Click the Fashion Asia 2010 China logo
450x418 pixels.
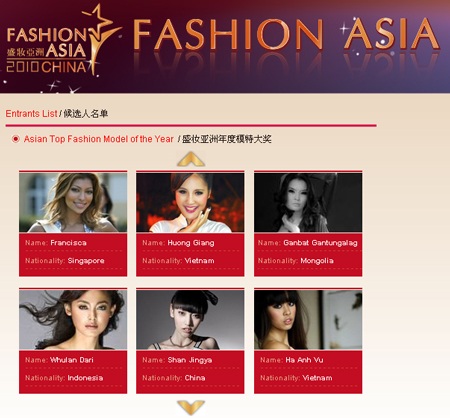coord(62,41)
